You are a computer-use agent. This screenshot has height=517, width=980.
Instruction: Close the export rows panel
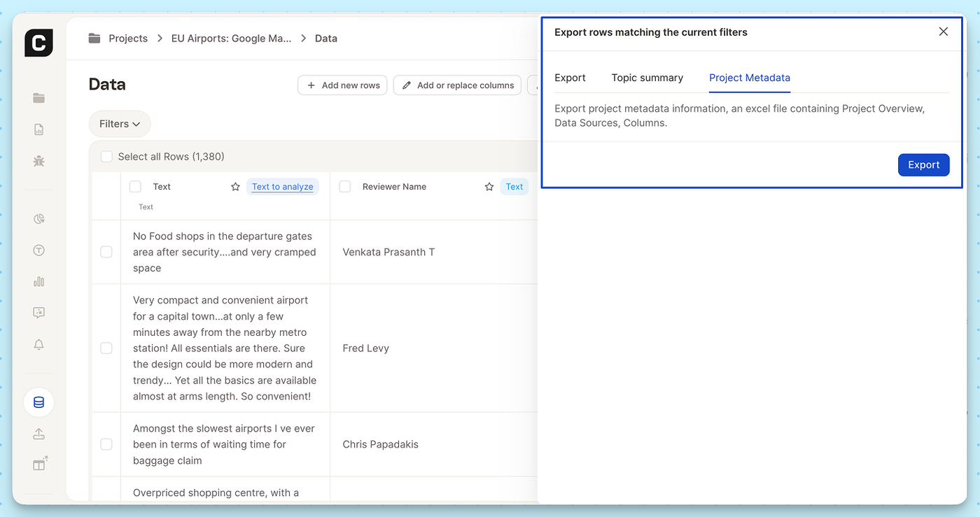943,32
